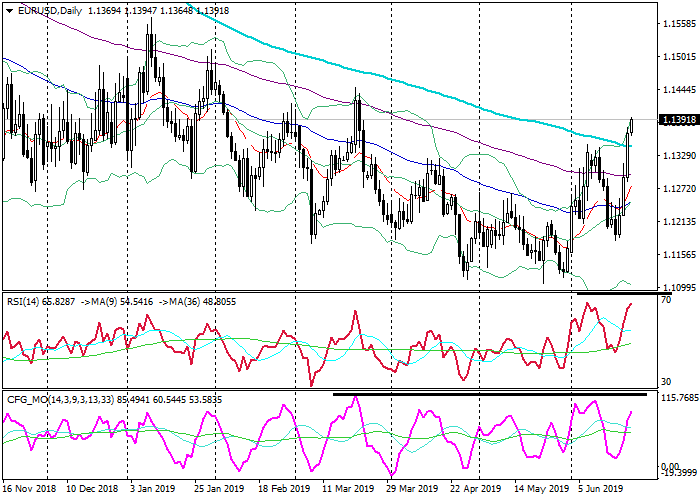Screen dimensions: 700x500
Task: Select the black horizontal line in RSI panel
Action: point(620,294)
